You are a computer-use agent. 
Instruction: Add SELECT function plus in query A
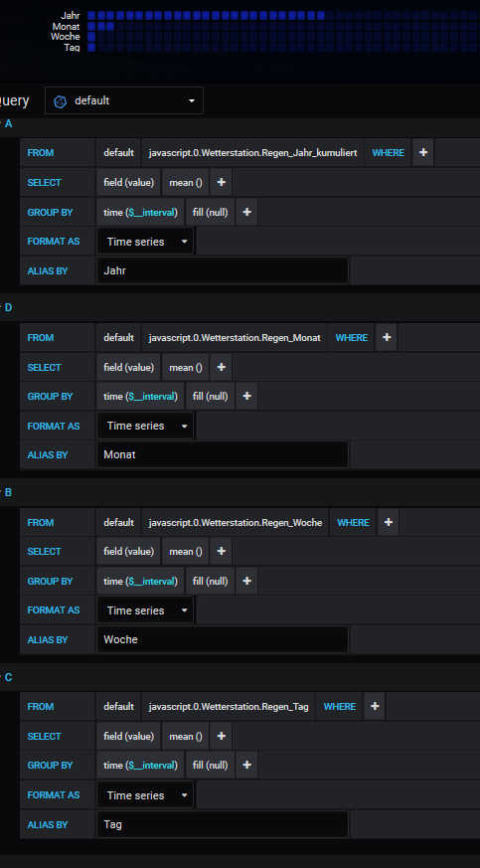(221, 183)
